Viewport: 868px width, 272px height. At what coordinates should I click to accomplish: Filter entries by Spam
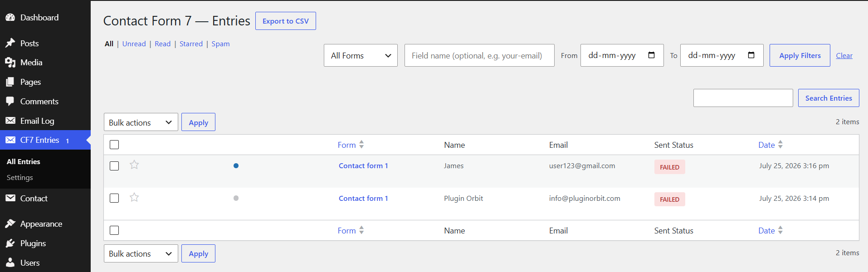[x=220, y=44]
